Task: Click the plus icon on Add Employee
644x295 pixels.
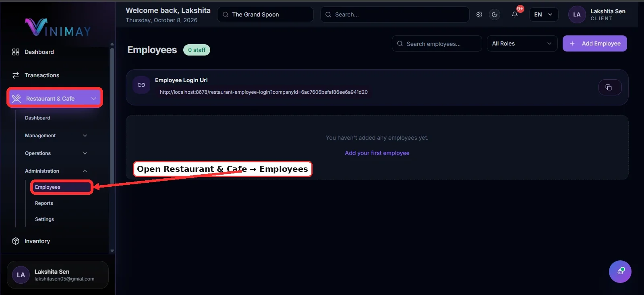Action: [572, 43]
